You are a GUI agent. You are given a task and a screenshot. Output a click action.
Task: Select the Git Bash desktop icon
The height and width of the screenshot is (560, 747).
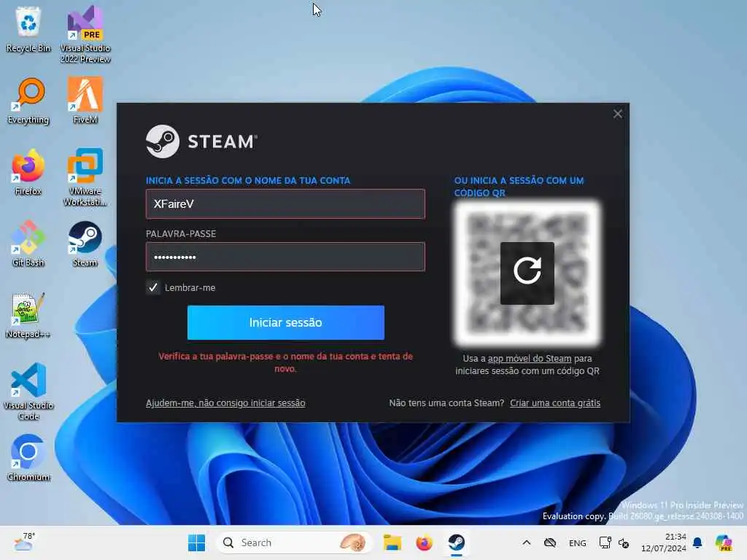[28, 244]
